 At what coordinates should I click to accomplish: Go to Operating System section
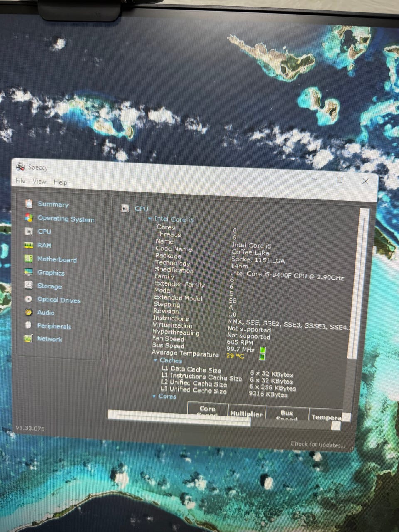pos(66,219)
